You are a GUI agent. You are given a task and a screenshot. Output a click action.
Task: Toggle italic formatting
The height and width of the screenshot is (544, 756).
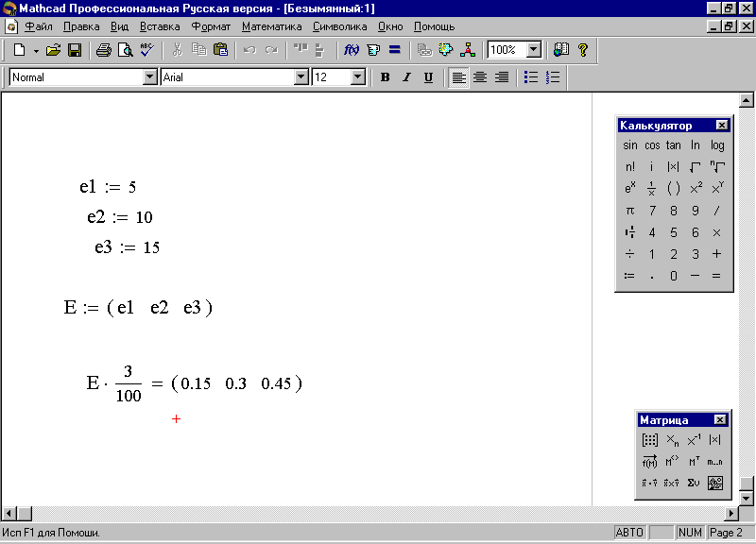[406, 77]
